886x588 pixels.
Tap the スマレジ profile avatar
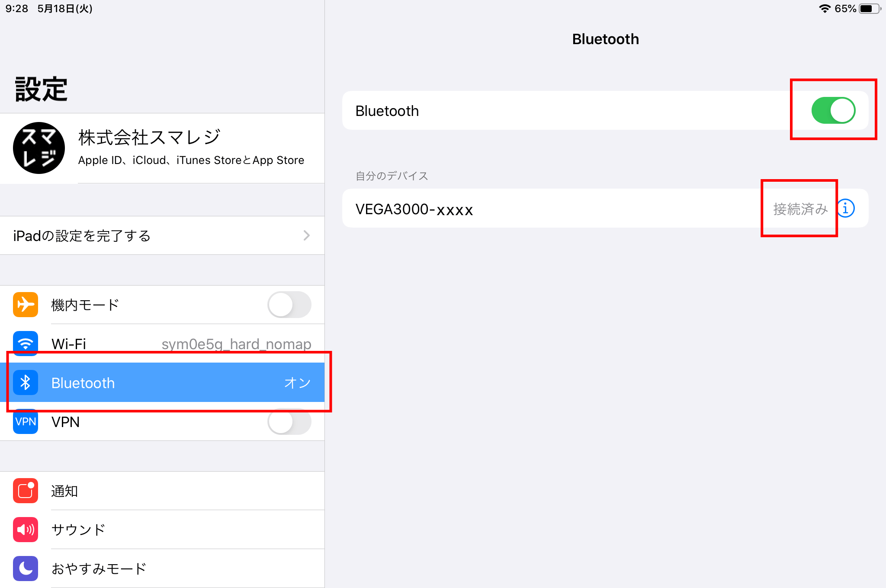tap(39, 148)
